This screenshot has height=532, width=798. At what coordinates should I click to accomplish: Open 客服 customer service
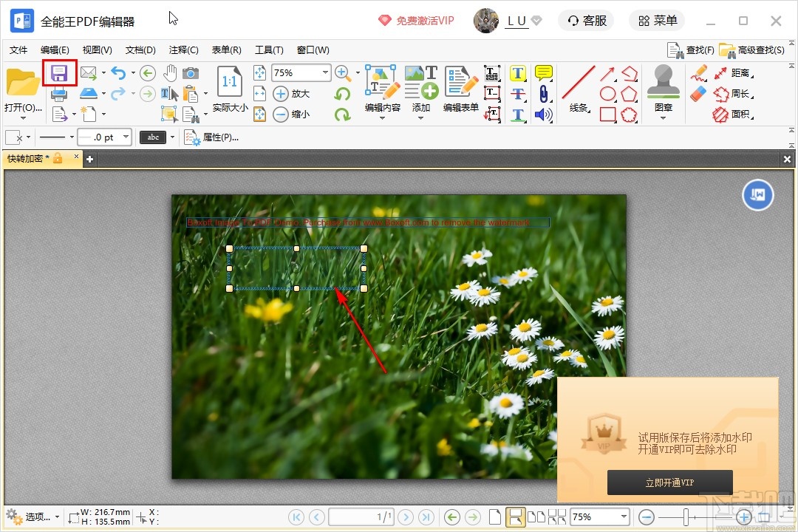coord(587,21)
